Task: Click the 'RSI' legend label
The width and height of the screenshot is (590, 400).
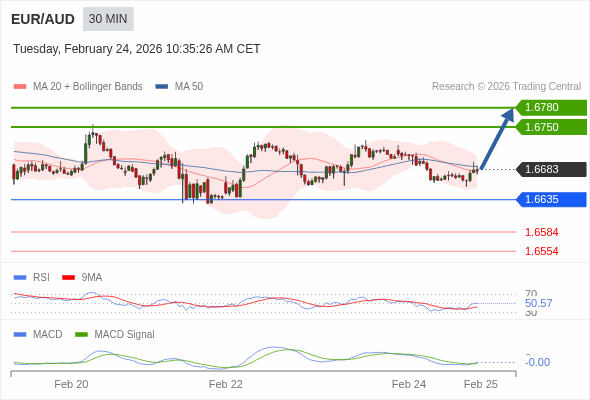Action: point(41,278)
